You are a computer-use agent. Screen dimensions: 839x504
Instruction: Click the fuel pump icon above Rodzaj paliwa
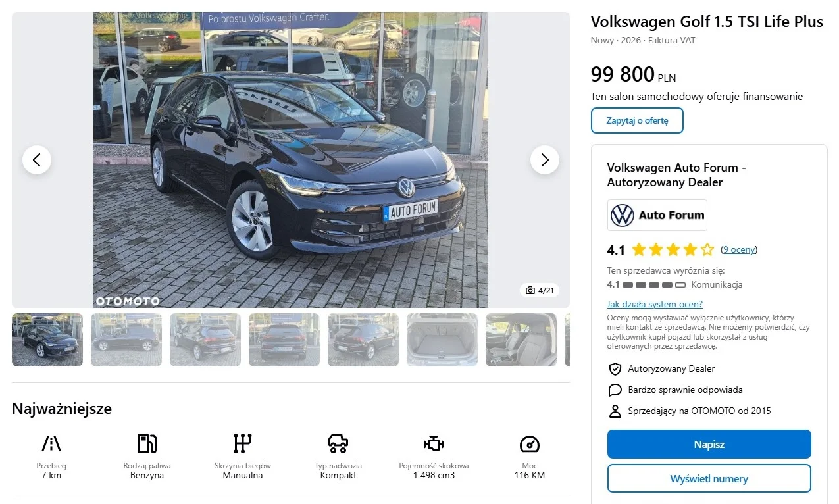[147, 443]
